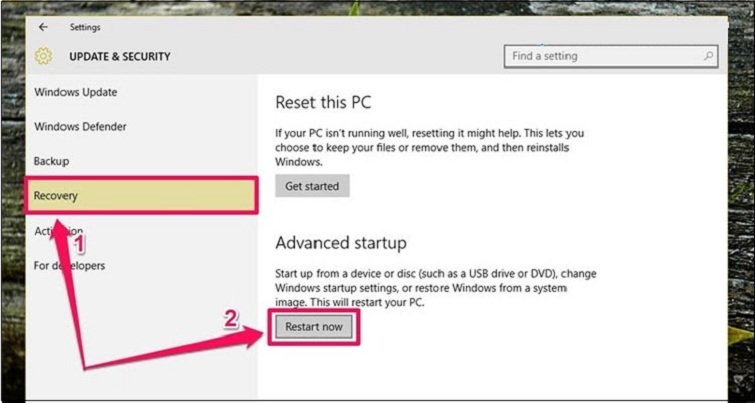Click the back arrow in Settings
Screen dimensions: 755x403
(43, 28)
